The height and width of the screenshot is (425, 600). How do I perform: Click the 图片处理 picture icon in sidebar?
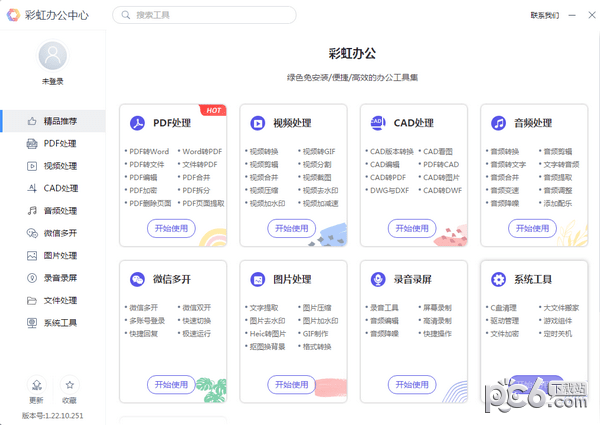(32, 256)
